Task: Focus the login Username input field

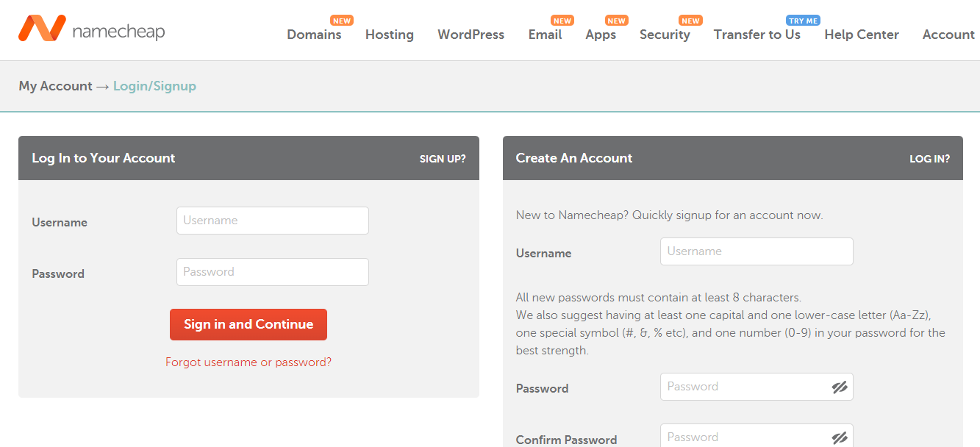Action: [x=272, y=221]
